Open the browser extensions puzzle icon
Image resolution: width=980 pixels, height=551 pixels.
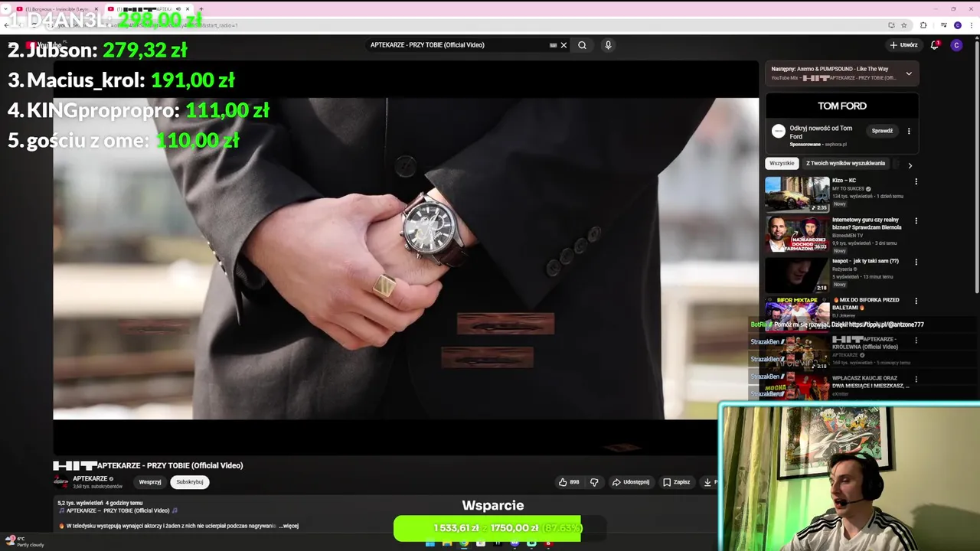923,25
